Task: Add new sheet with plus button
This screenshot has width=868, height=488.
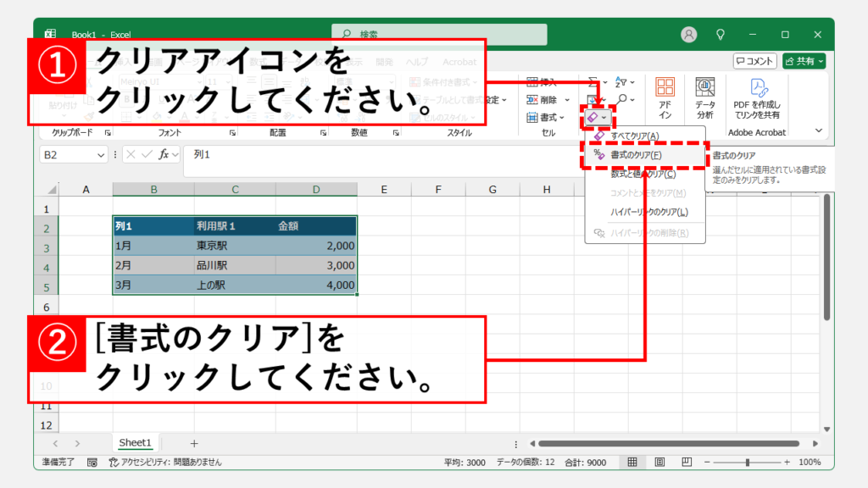Action: pyautogui.click(x=194, y=443)
